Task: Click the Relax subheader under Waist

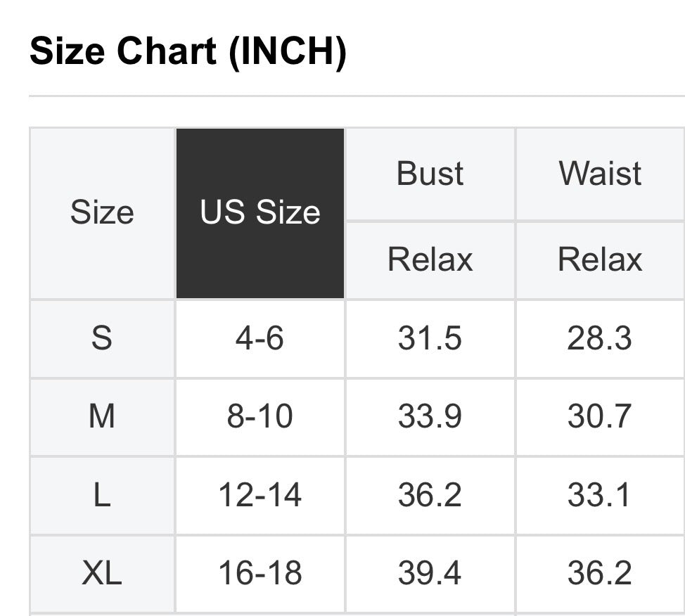Action: coord(600,259)
